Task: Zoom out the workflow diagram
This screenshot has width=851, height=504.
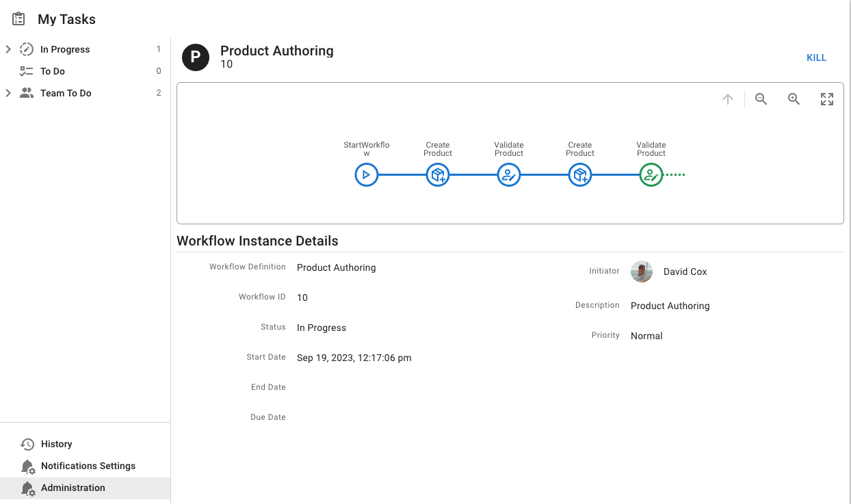Action: pos(761,99)
